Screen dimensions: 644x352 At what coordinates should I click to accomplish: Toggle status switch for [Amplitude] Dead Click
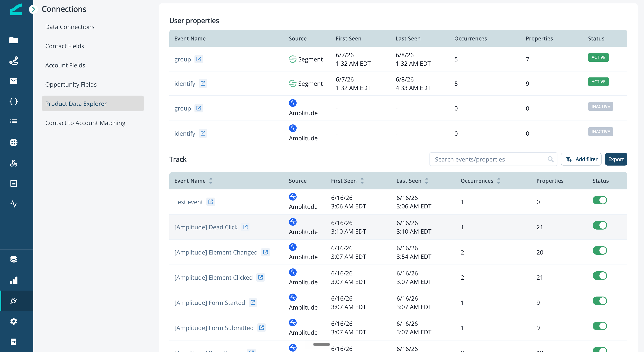600,225
